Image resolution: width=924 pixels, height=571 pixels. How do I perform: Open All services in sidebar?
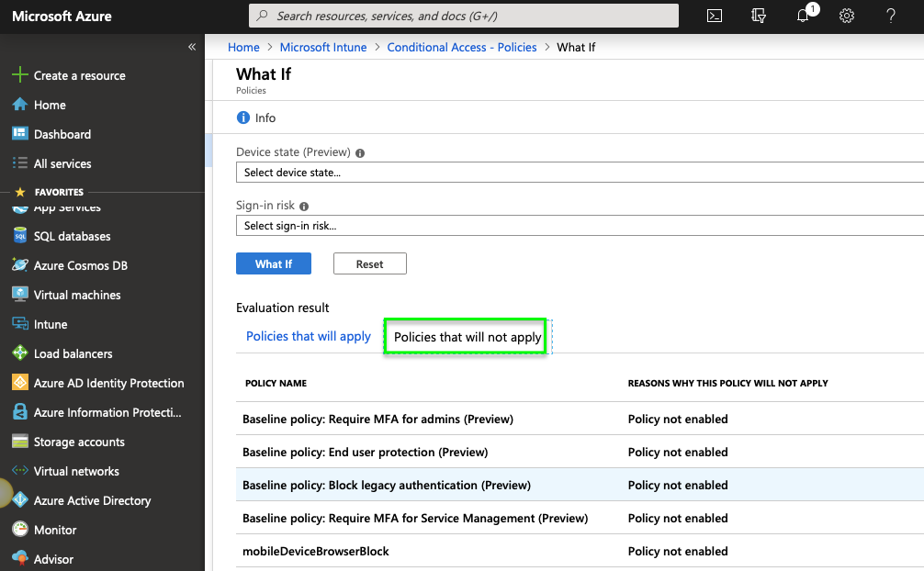pos(62,163)
